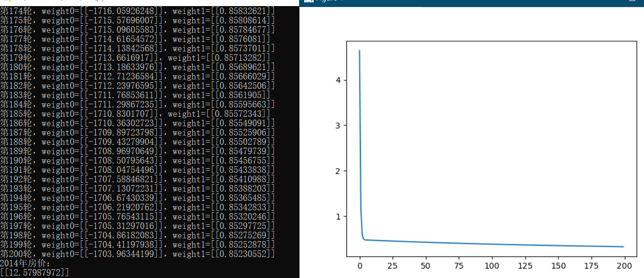Click x-axis tick label 175 in the plot
This screenshot has width=644, height=278.
coord(592,266)
